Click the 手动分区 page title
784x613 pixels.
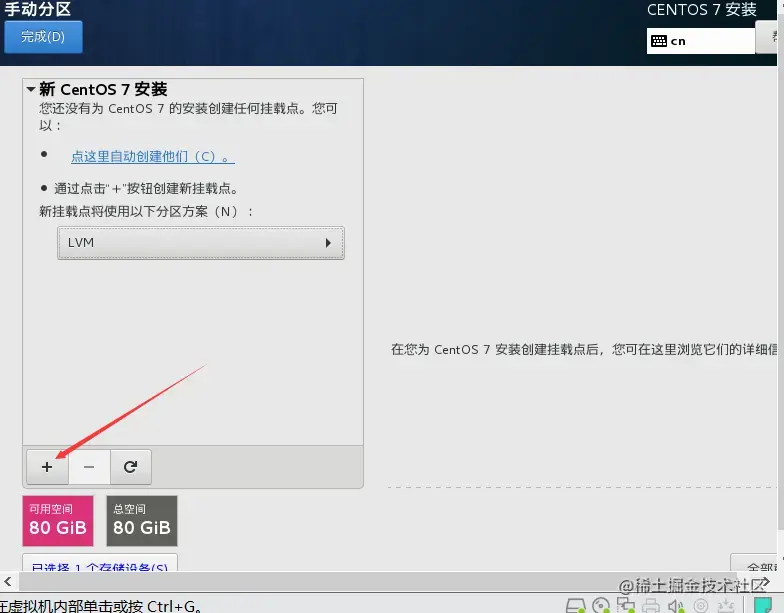click(x=38, y=9)
